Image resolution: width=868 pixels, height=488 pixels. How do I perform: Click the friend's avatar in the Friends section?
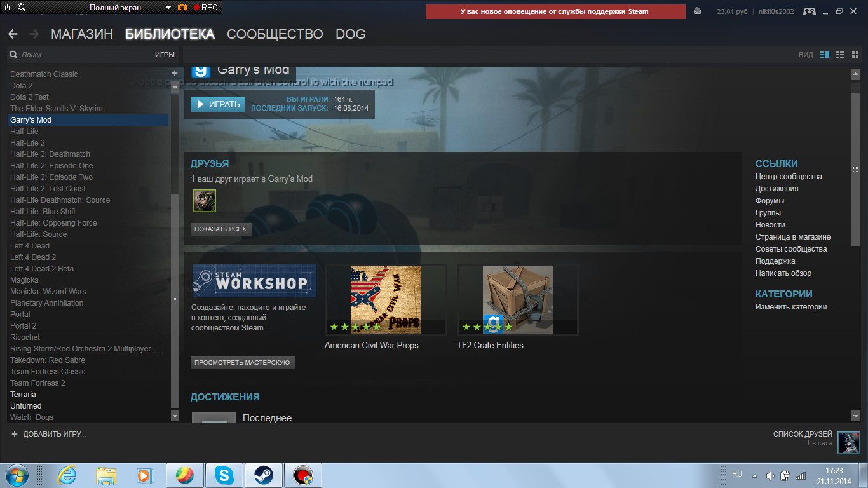[x=204, y=201]
